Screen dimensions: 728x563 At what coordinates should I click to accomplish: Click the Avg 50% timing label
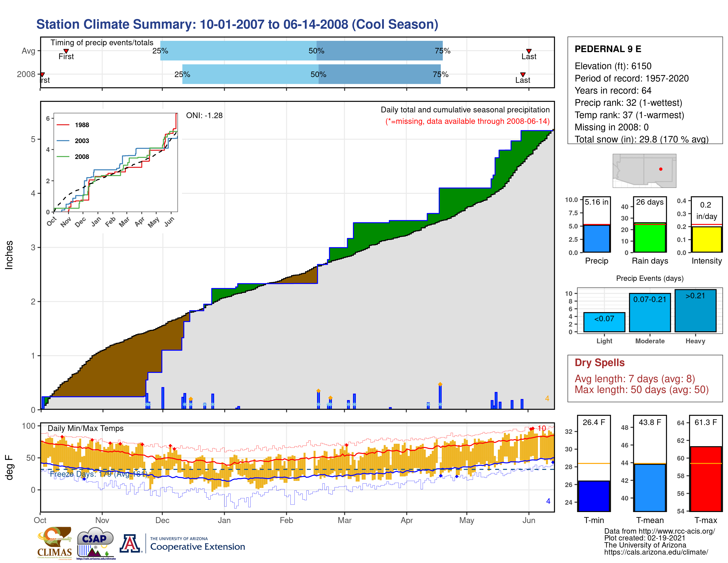(x=316, y=51)
